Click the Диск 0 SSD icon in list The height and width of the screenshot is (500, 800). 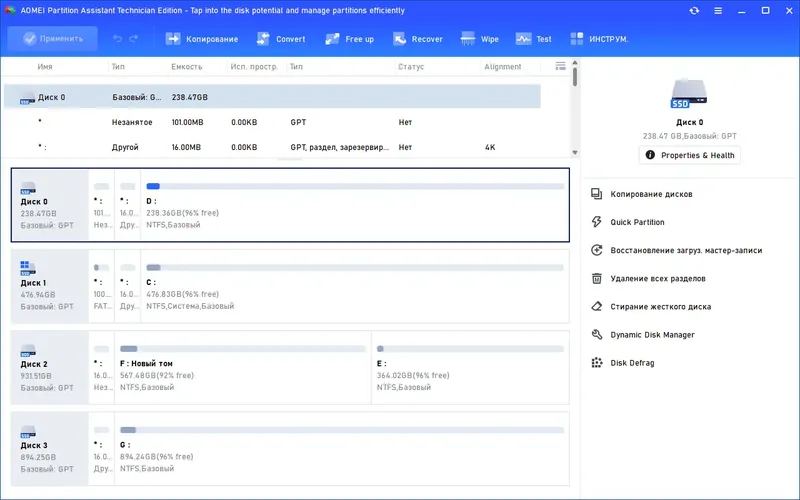tap(27, 97)
